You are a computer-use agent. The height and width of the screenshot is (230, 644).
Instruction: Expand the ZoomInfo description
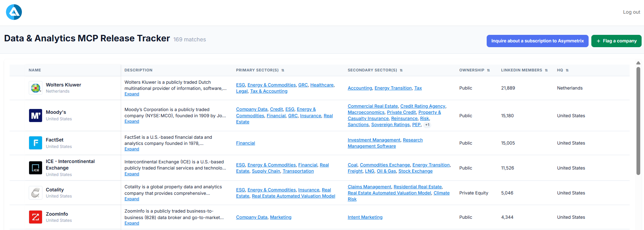pos(132,223)
